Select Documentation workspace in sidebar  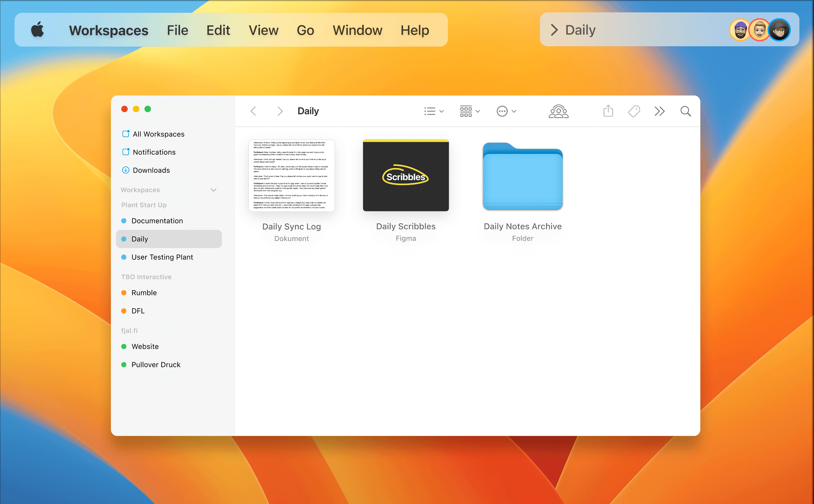click(157, 221)
